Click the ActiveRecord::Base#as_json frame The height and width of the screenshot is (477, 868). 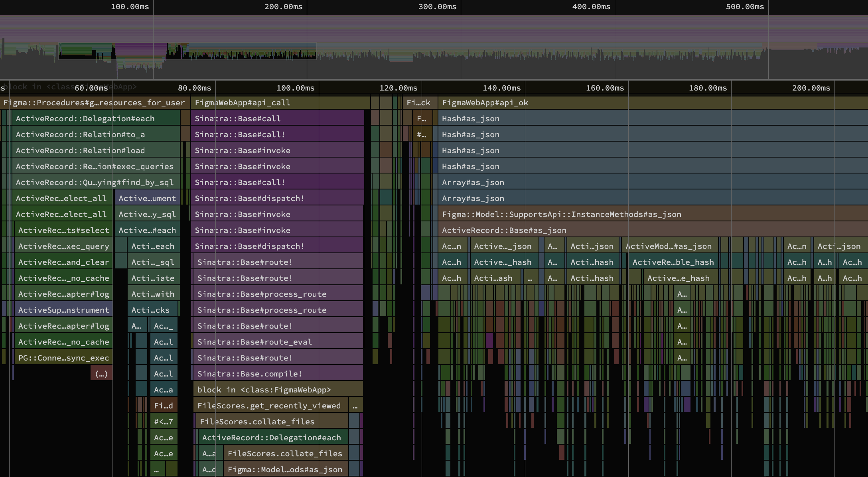click(x=653, y=230)
